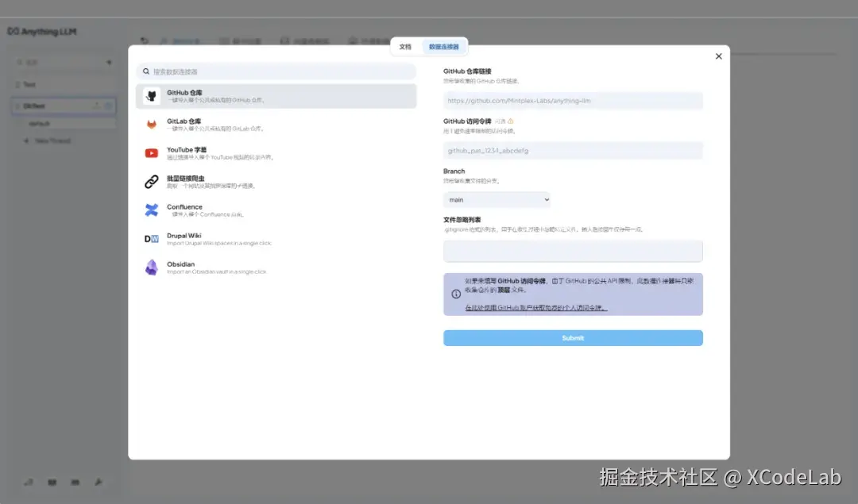Open the Confluence connector
The image size is (858, 504).
point(151,210)
